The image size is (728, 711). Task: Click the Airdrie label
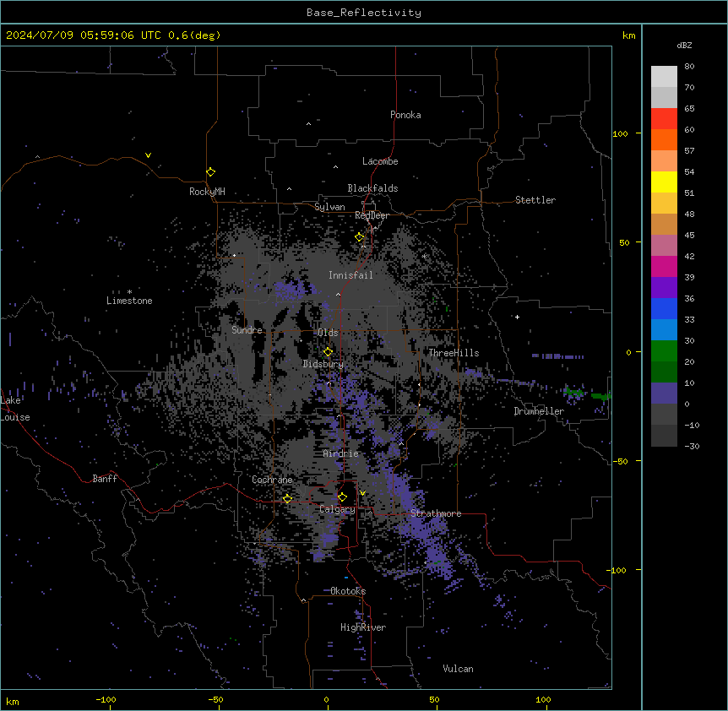pos(340,453)
